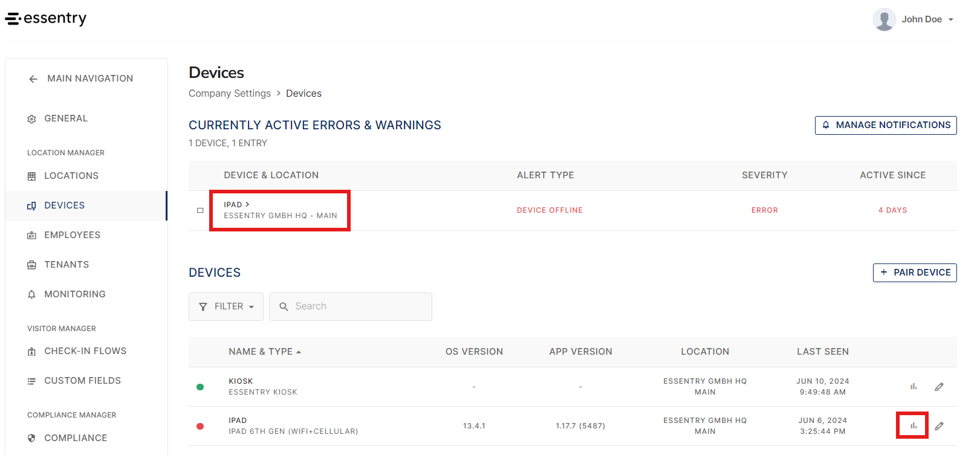This screenshot has height=455, width=980.
Task: Click Device Offline alert type text
Action: click(x=550, y=210)
